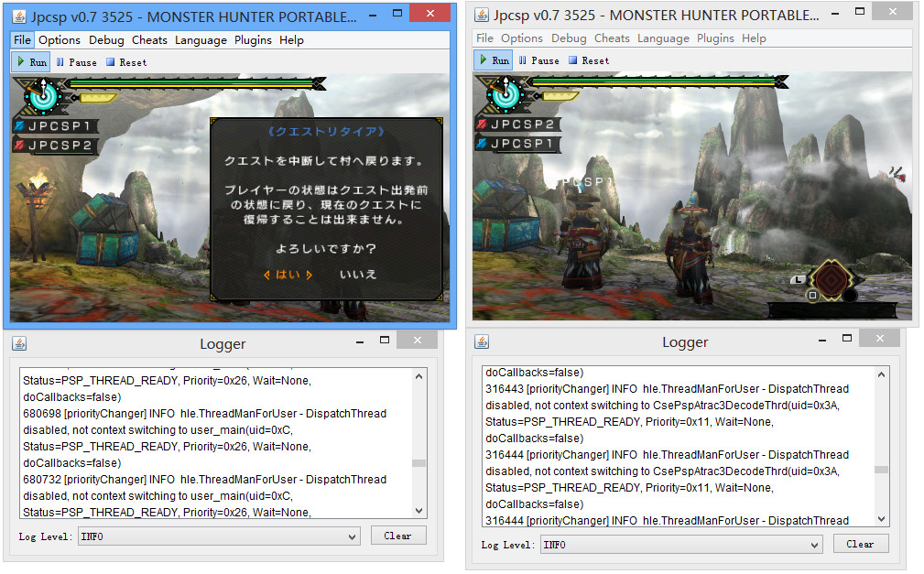Reset emulator in the left Jpcsp window
Viewport: 924px width, 574px height.
[126, 62]
